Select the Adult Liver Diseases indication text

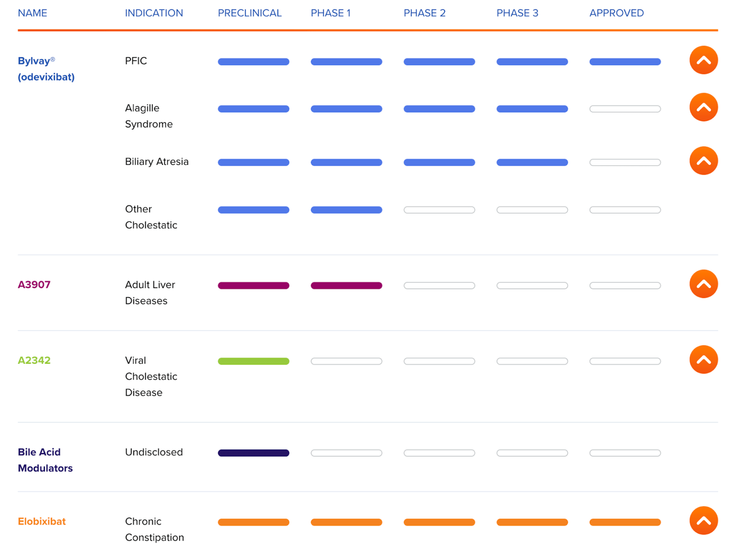(150, 292)
